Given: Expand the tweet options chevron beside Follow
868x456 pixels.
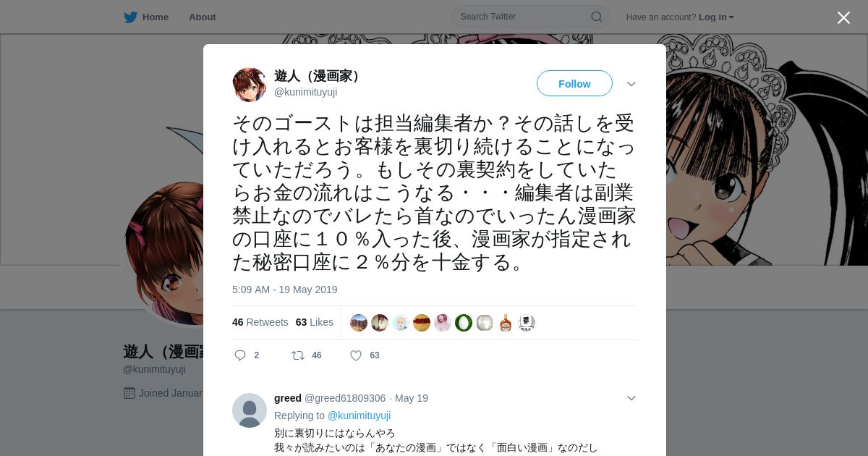Looking at the screenshot, I should click(631, 84).
